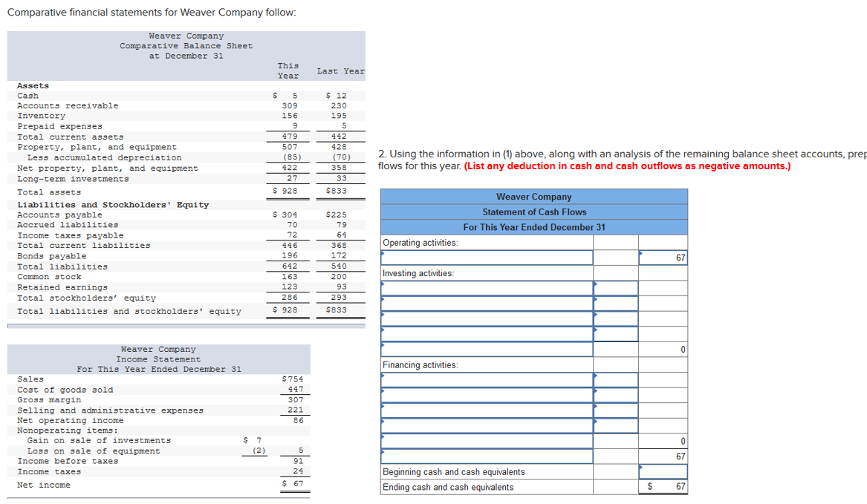Select the Ending cash and cash equivalents value 67
The width and height of the screenshot is (867, 504).
coord(681,487)
